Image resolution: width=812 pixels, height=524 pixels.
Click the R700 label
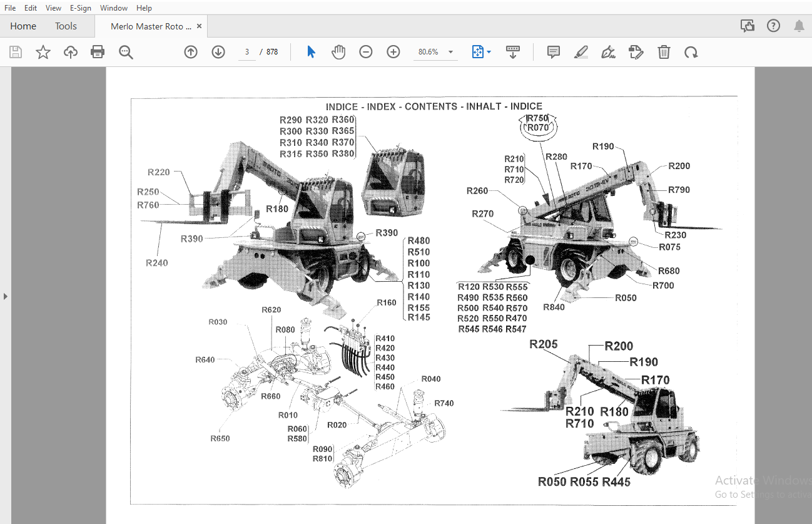tap(663, 285)
